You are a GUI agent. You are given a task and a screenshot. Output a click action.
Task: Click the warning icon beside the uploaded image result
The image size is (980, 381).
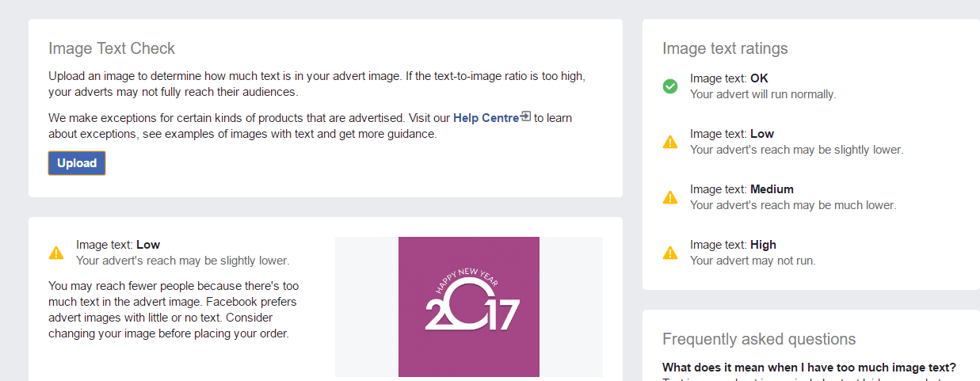[56, 253]
